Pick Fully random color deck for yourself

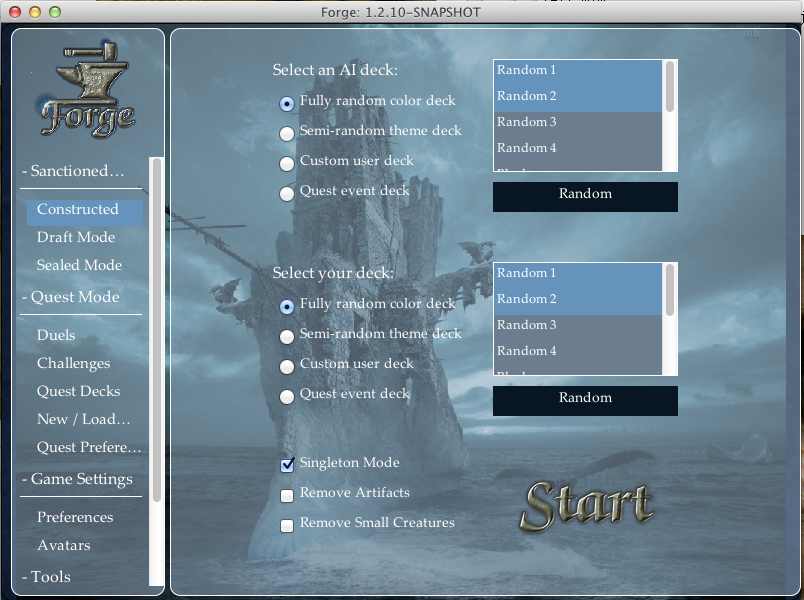(287, 305)
